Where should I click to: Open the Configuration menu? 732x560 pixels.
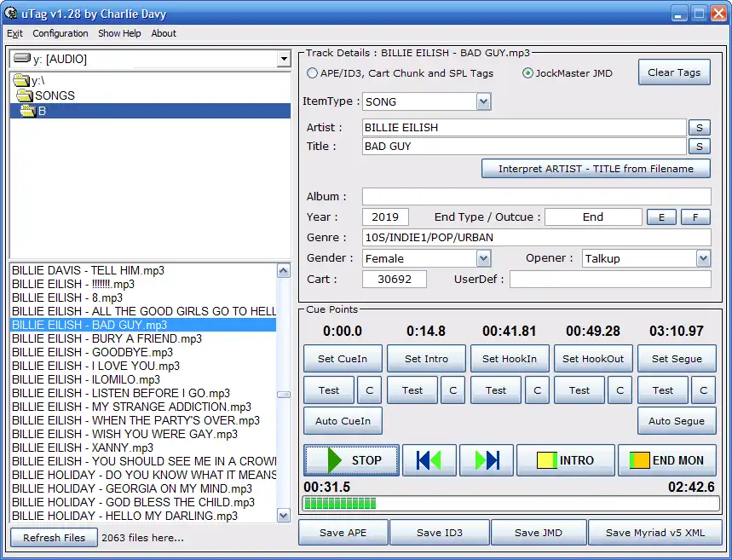point(61,33)
